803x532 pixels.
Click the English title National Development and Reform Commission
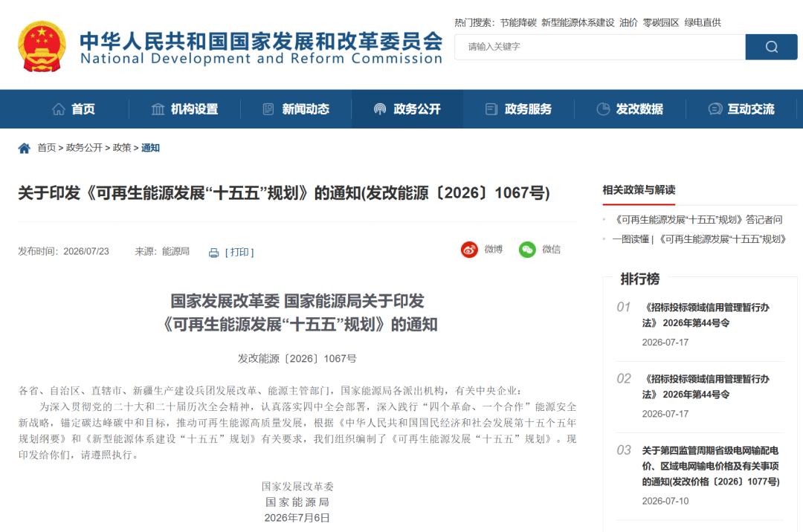(261, 58)
